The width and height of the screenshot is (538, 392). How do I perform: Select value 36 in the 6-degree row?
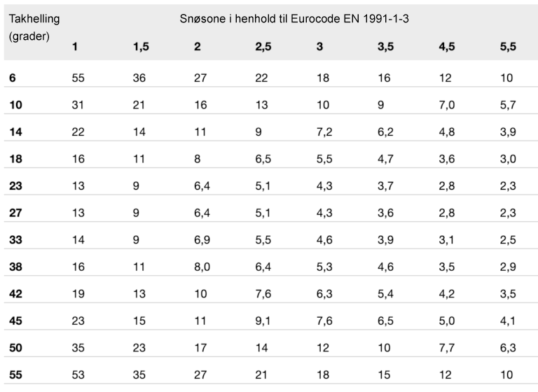[139, 77]
